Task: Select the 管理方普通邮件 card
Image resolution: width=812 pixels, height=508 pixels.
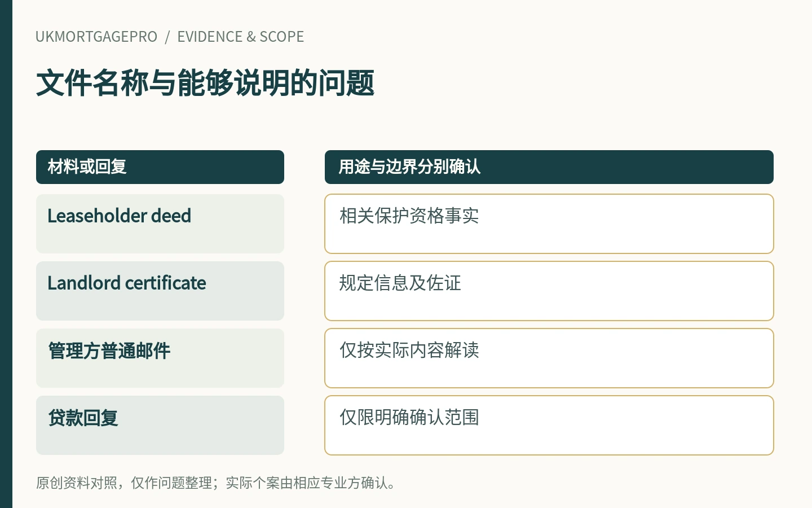Action: (160, 358)
